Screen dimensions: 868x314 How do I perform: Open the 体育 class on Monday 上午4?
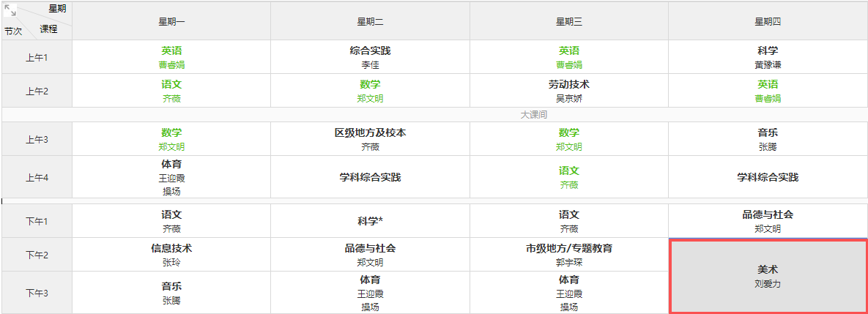click(x=171, y=177)
